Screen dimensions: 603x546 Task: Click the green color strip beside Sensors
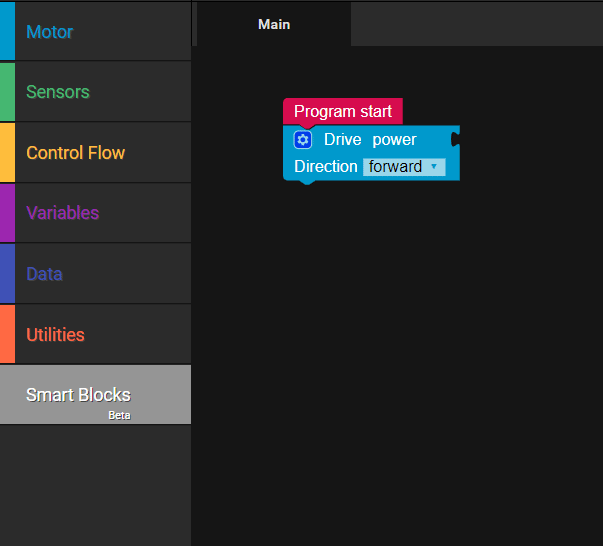[x=7, y=92]
